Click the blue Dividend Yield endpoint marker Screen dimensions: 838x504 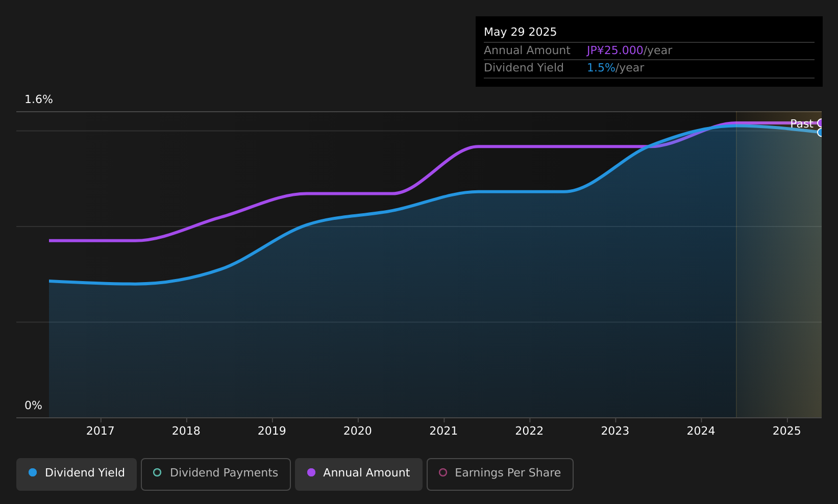click(x=821, y=133)
